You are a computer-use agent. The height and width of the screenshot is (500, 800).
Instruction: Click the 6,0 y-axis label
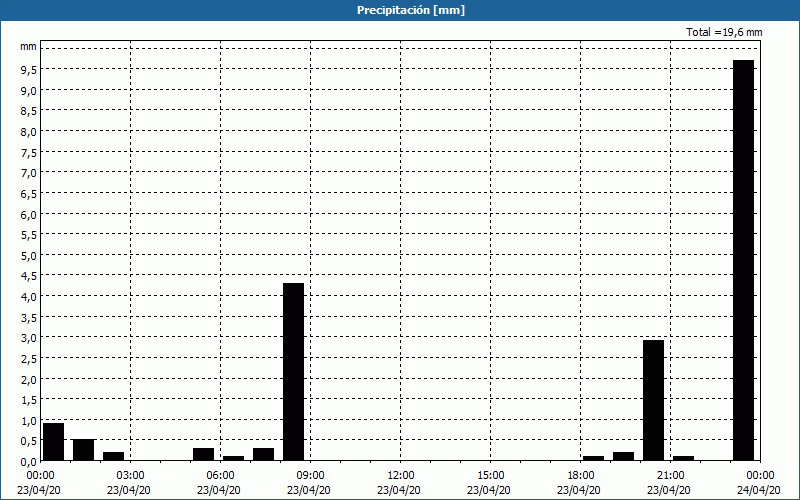click(29, 215)
